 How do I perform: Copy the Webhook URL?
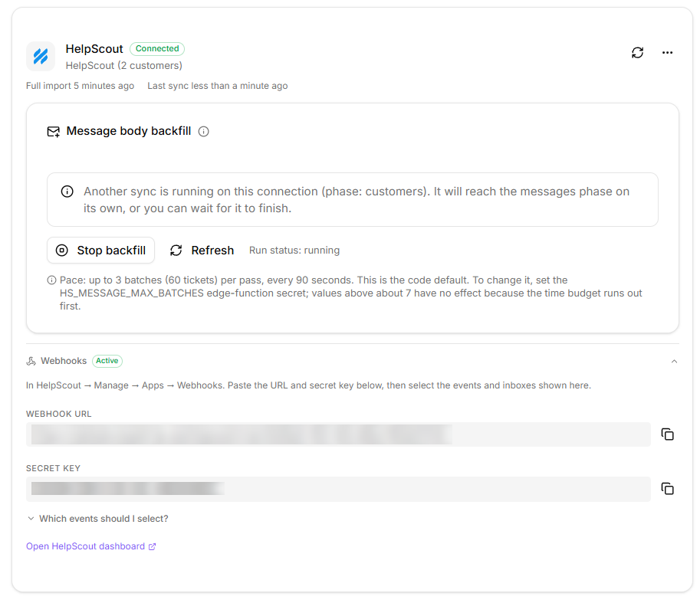tap(667, 434)
